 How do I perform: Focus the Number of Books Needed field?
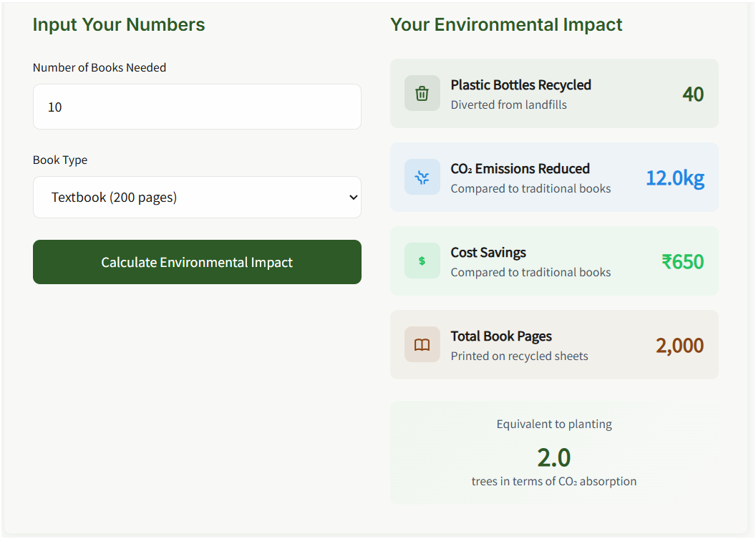[x=197, y=107]
